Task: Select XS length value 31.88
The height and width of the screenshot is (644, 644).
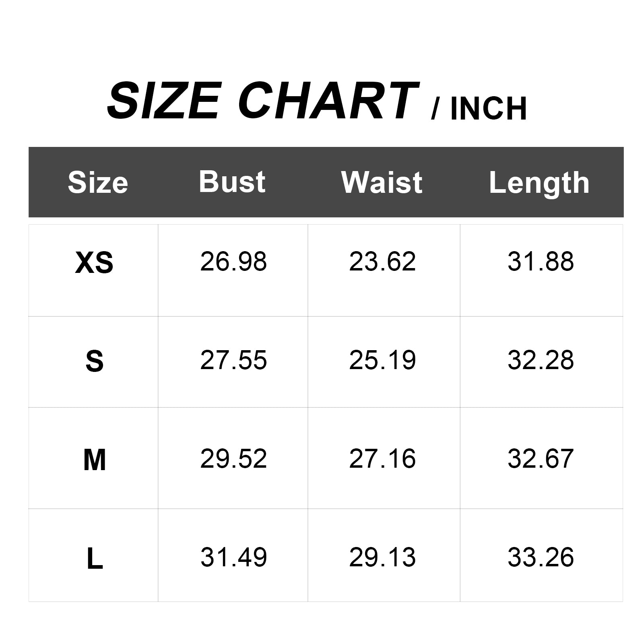Action: tap(541, 262)
